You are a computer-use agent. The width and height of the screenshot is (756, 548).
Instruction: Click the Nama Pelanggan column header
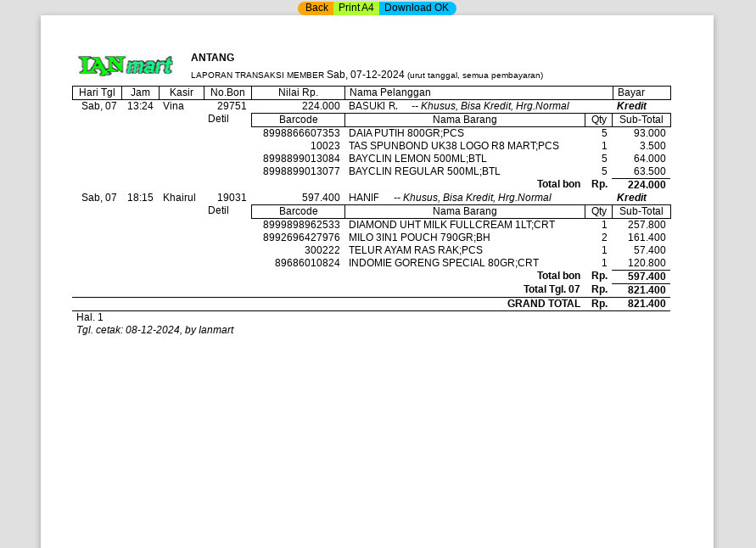[389, 92]
